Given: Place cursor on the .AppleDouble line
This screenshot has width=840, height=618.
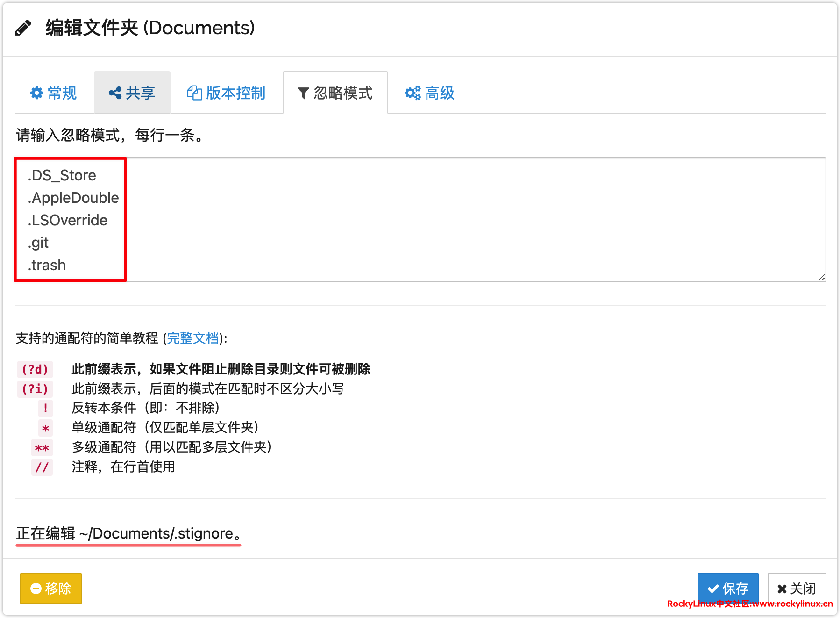Looking at the screenshot, I should (73, 198).
